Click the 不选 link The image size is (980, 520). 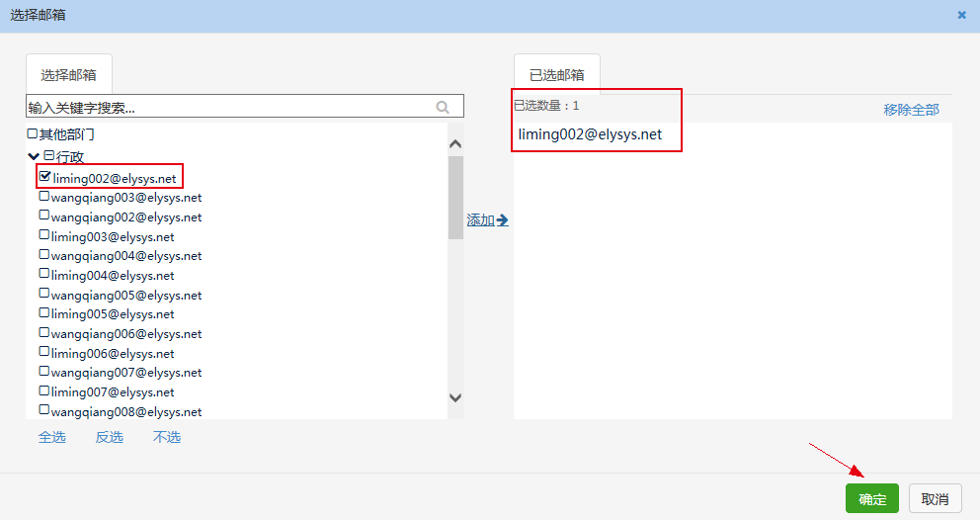(166, 437)
